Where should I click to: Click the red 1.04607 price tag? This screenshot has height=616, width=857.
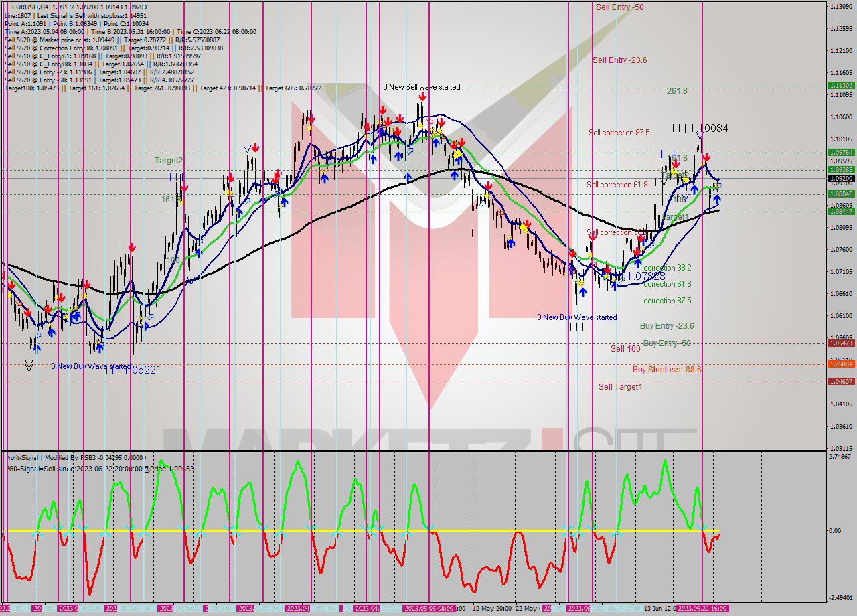pyautogui.click(x=841, y=381)
